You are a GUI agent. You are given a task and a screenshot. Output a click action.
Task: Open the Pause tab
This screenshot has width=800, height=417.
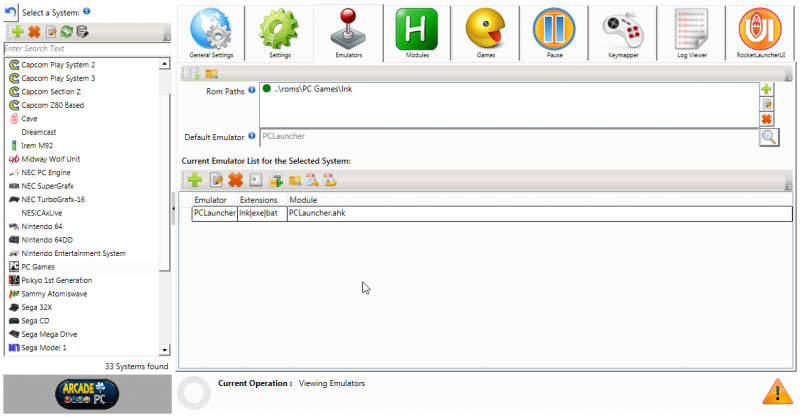coord(554,33)
